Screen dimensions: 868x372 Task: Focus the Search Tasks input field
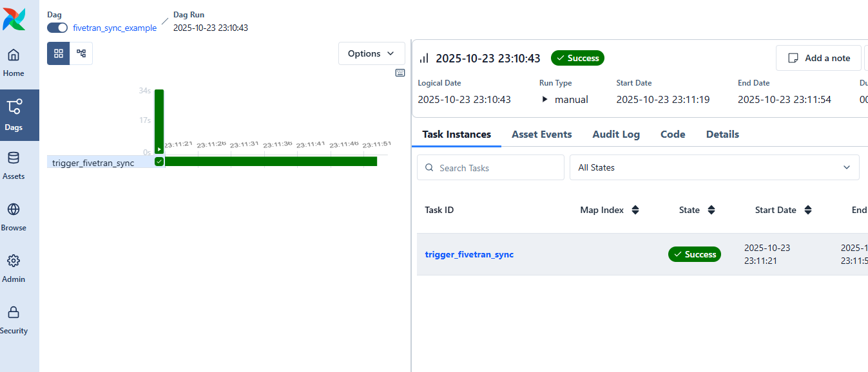coord(490,167)
